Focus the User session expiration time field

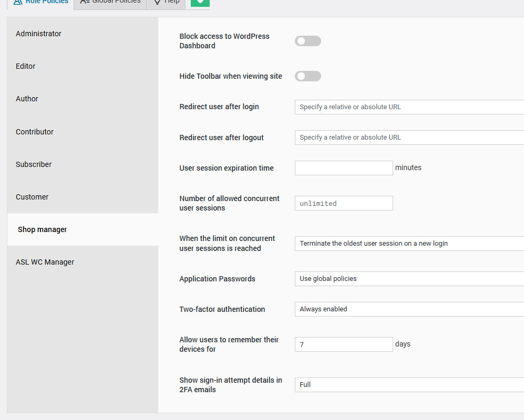pyautogui.click(x=344, y=168)
